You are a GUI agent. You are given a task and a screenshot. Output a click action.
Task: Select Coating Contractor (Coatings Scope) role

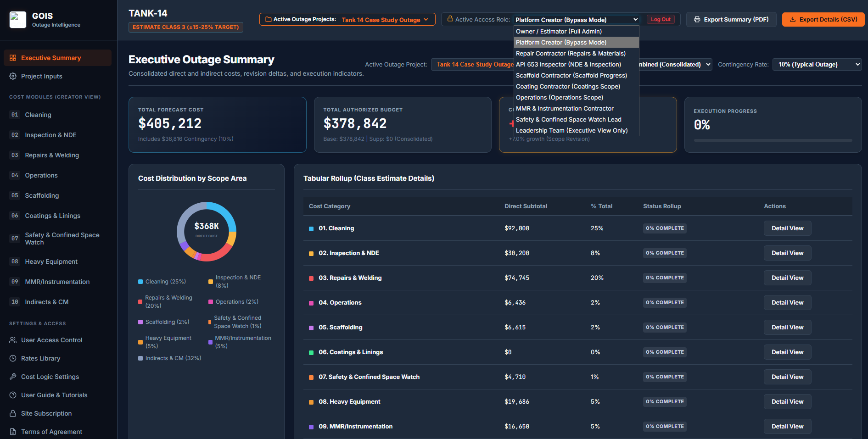click(x=576, y=86)
